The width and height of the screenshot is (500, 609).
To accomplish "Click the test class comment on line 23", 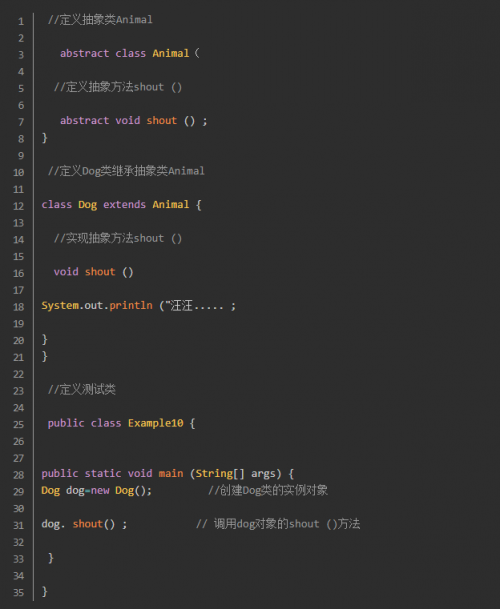I will point(82,389).
